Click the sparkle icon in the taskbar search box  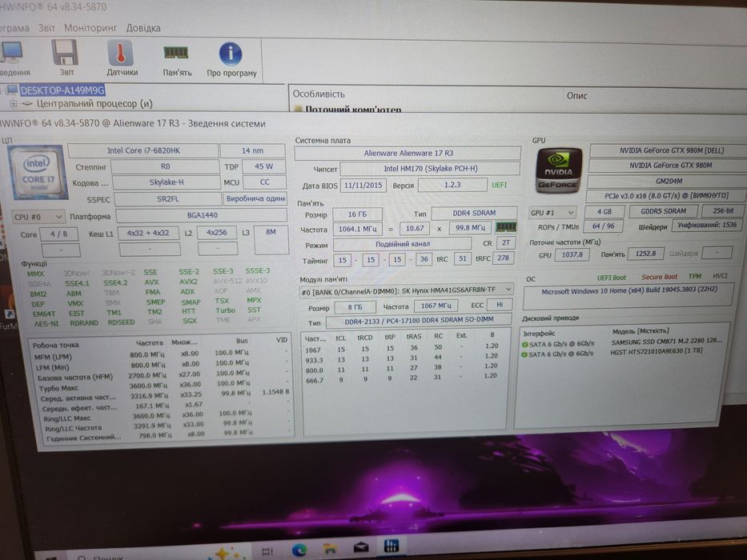point(223,554)
